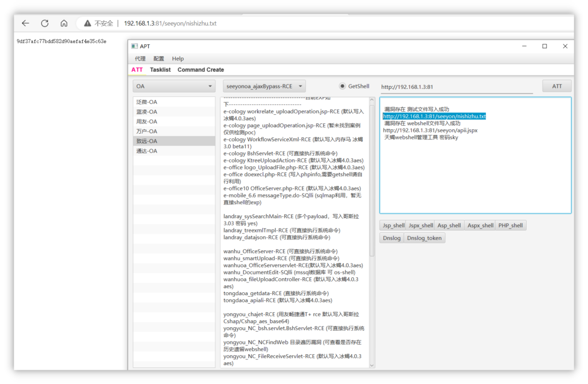Switch to the Command Create tab
The width and height of the screenshot is (588, 384).
200,70
